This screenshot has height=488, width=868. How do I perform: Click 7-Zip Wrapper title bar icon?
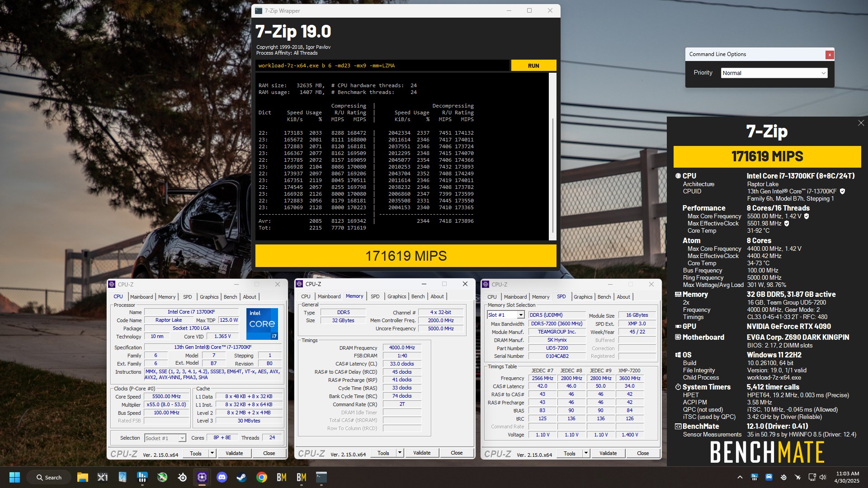(259, 11)
